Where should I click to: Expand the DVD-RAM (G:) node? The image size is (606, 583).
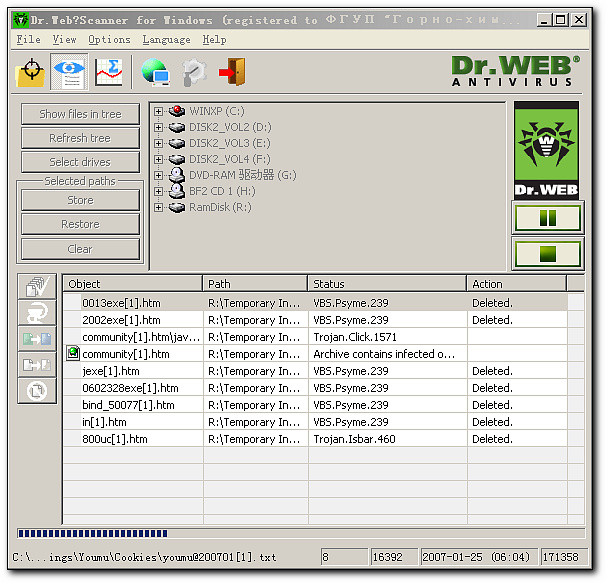click(x=158, y=175)
